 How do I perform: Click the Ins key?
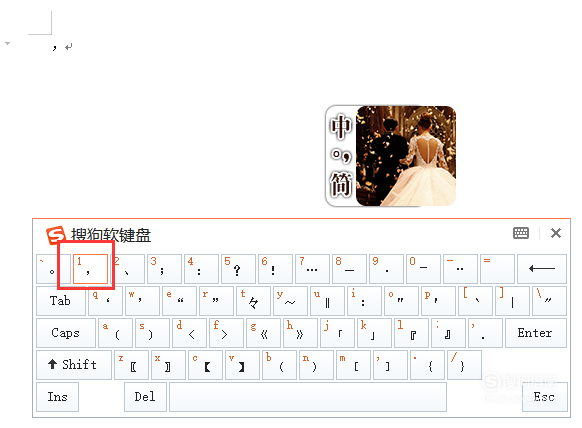point(58,397)
